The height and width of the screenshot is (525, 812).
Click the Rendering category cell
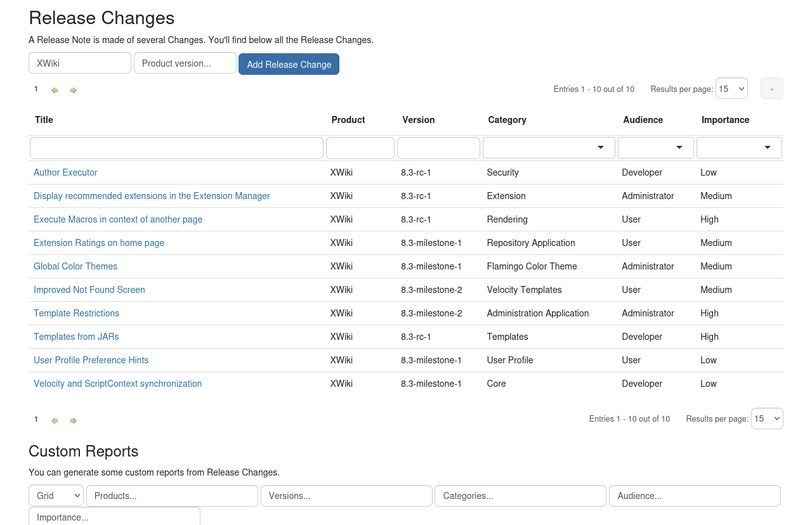(507, 219)
